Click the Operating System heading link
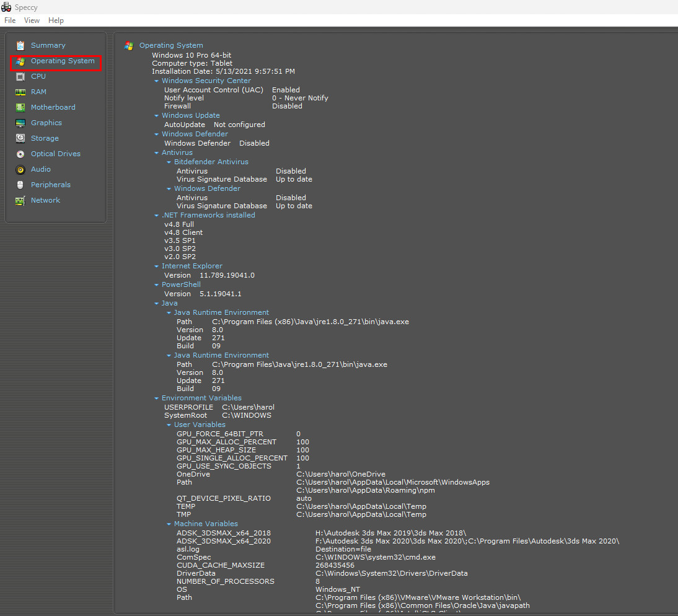The height and width of the screenshot is (616, 678). tap(171, 45)
